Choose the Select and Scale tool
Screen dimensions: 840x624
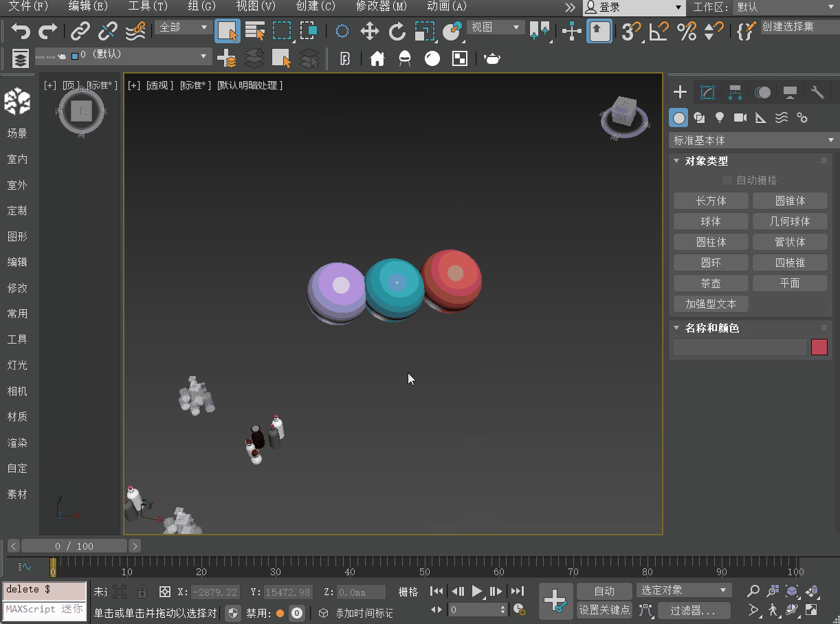pyautogui.click(x=425, y=31)
